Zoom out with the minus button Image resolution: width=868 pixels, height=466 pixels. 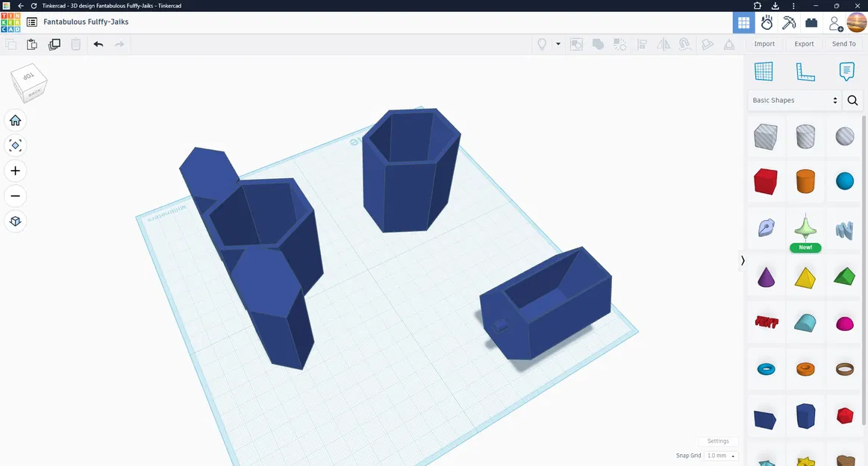coord(16,195)
